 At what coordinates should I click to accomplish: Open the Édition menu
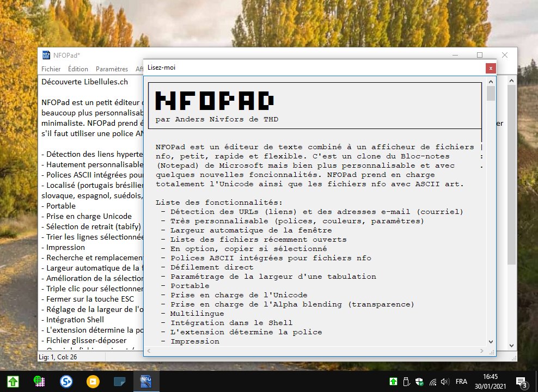click(x=78, y=69)
